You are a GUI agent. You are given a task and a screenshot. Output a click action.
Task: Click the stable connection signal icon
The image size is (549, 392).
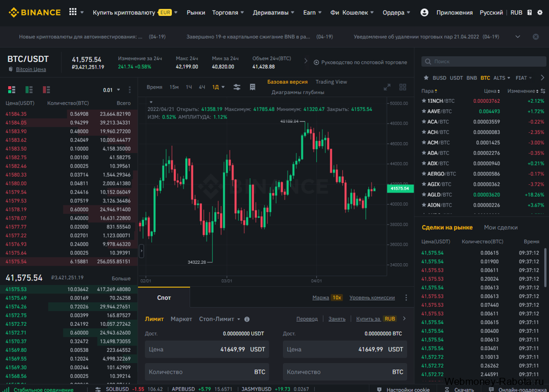pos(6,389)
